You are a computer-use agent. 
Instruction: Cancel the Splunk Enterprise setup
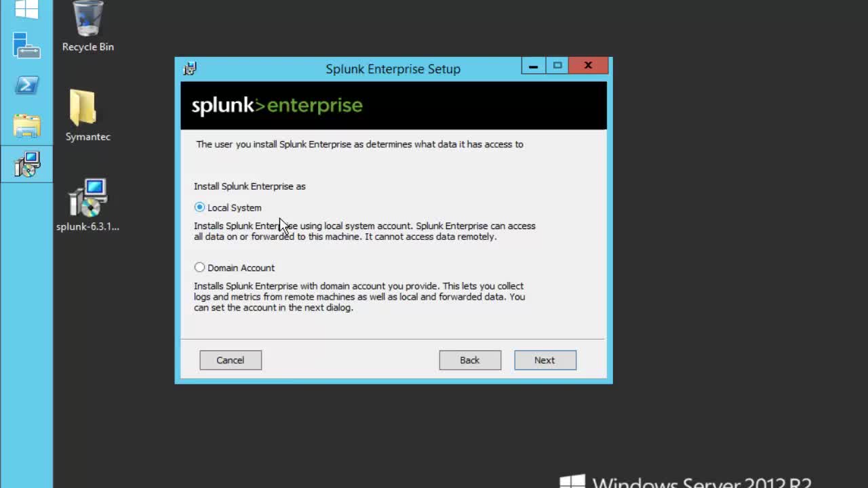coord(231,360)
